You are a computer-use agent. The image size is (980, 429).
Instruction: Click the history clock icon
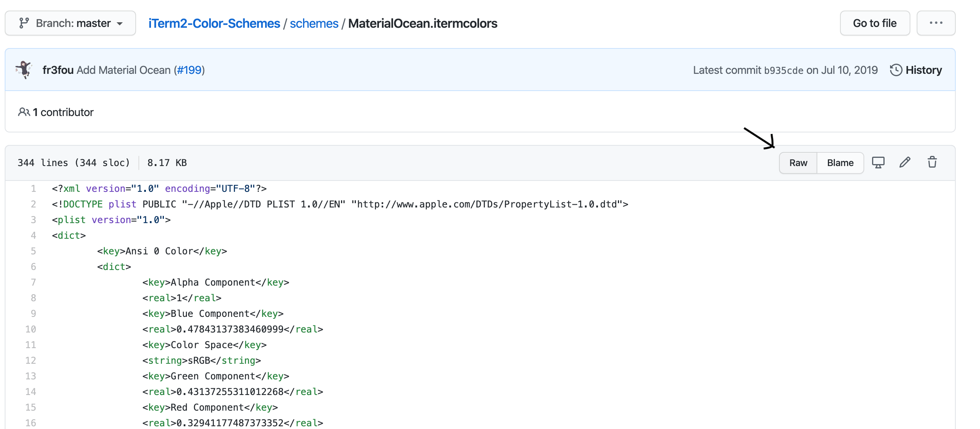(896, 70)
